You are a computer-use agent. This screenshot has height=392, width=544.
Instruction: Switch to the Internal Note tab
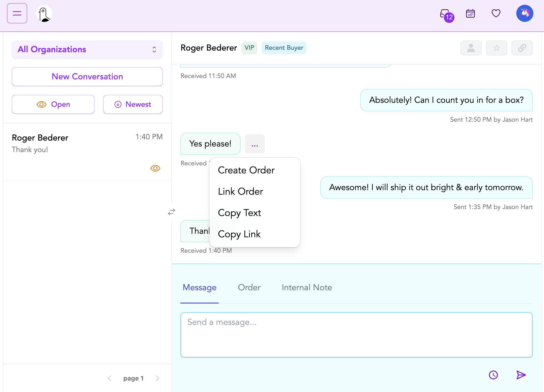point(307,288)
